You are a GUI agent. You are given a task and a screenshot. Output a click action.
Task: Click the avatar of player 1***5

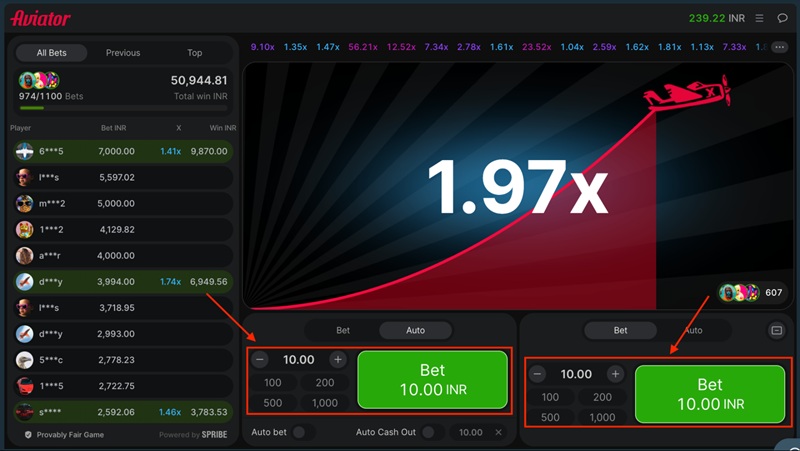click(x=24, y=386)
